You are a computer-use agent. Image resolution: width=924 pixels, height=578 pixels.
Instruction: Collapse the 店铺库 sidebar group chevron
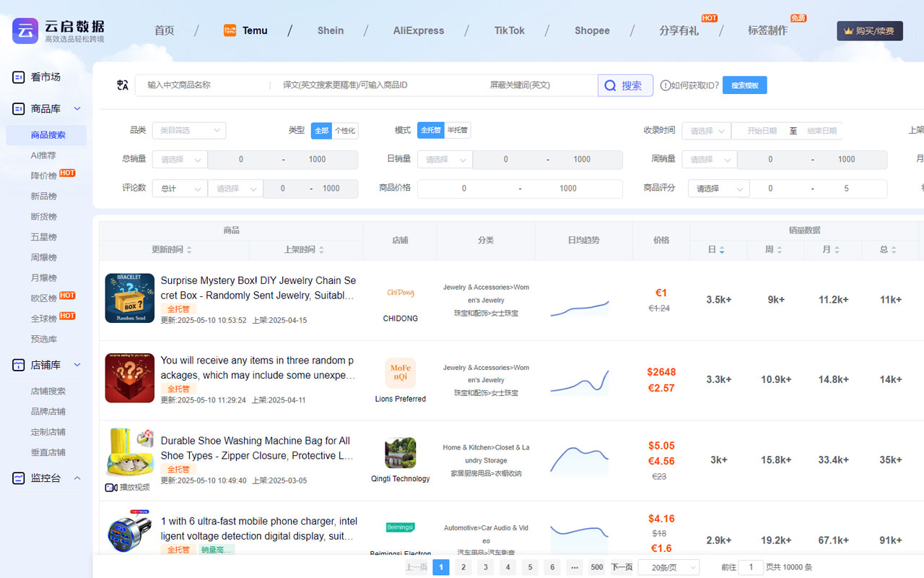coord(77,366)
